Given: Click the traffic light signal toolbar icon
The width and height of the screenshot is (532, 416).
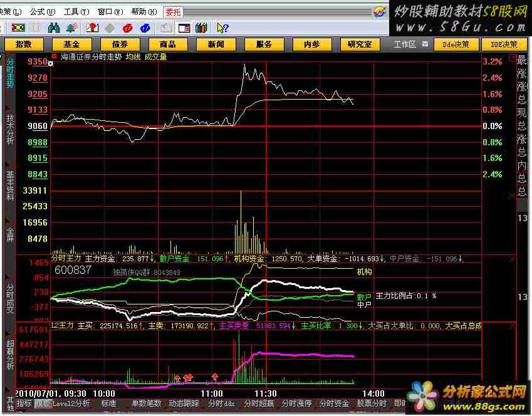Looking at the screenshot, I should [x=18, y=28].
